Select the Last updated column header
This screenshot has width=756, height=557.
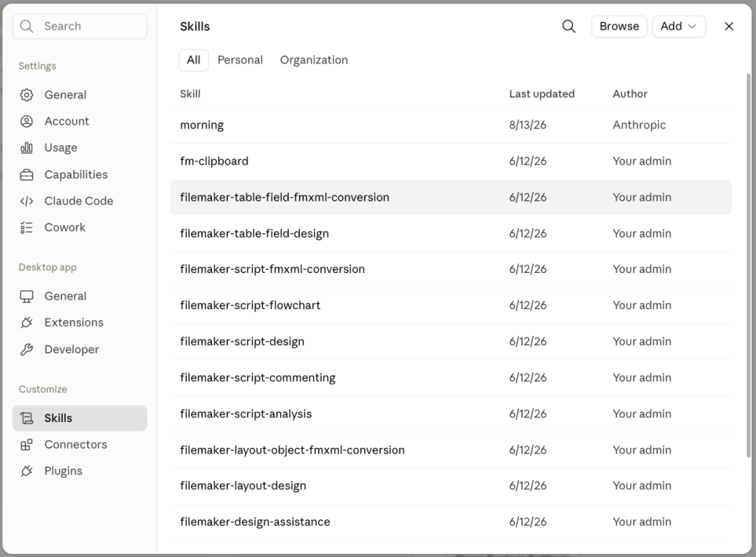click(542, 94)
